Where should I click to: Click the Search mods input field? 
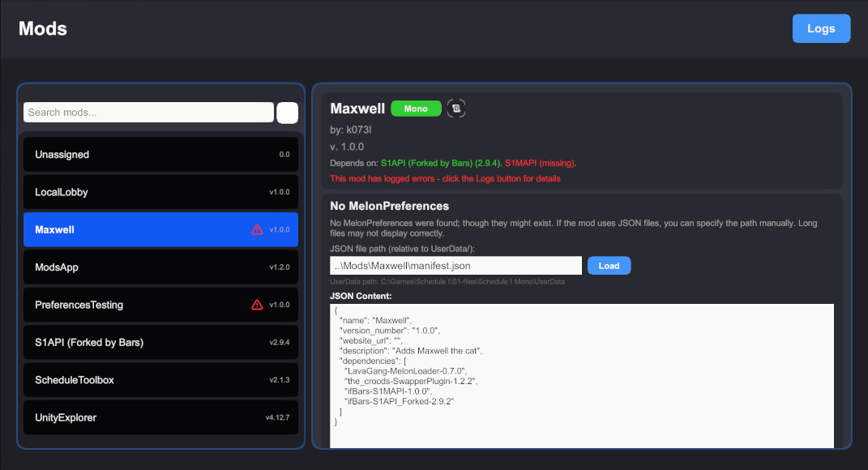pyautogui.click(x=148, y=112)
